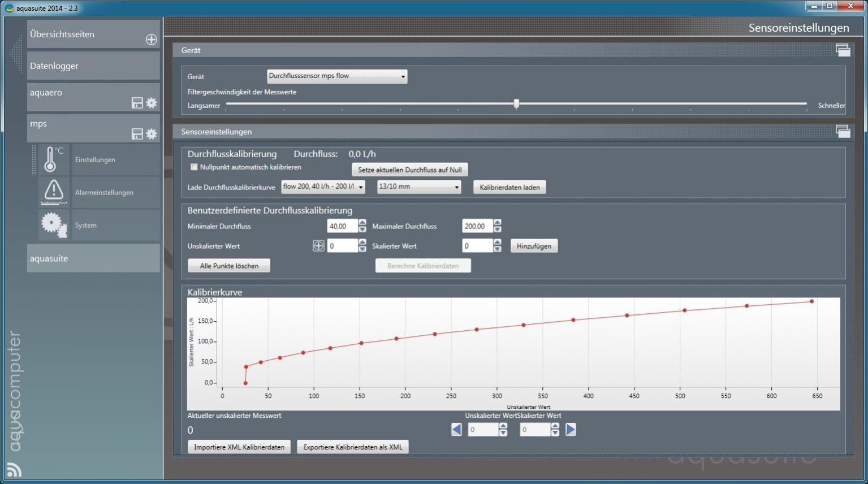Open System under mps

tap(116, 225)
